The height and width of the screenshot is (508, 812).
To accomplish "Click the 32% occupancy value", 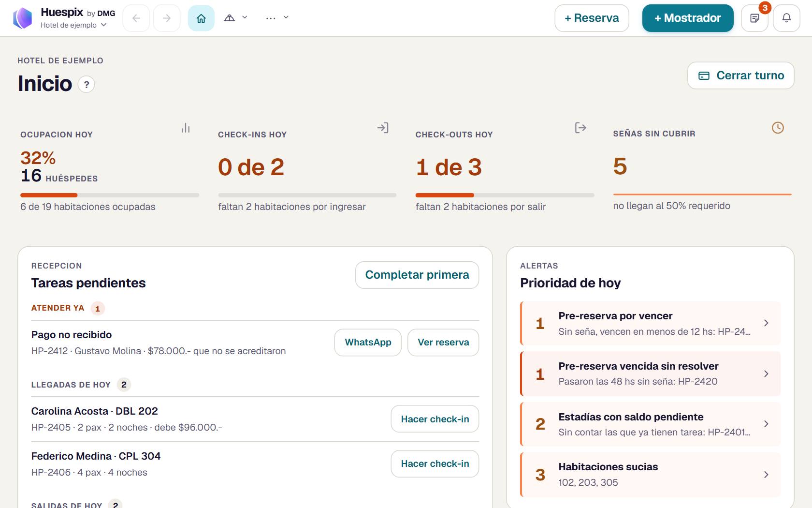I will click(38, 158).
